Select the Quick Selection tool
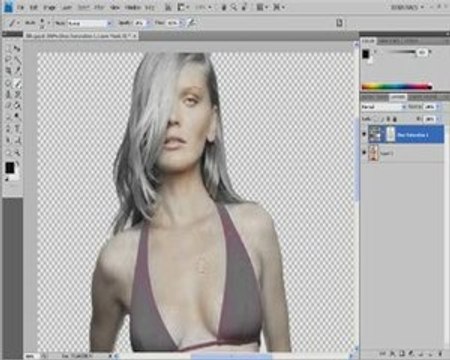The image size is (450, 360). pyautogui.click(x=17, y=60)
